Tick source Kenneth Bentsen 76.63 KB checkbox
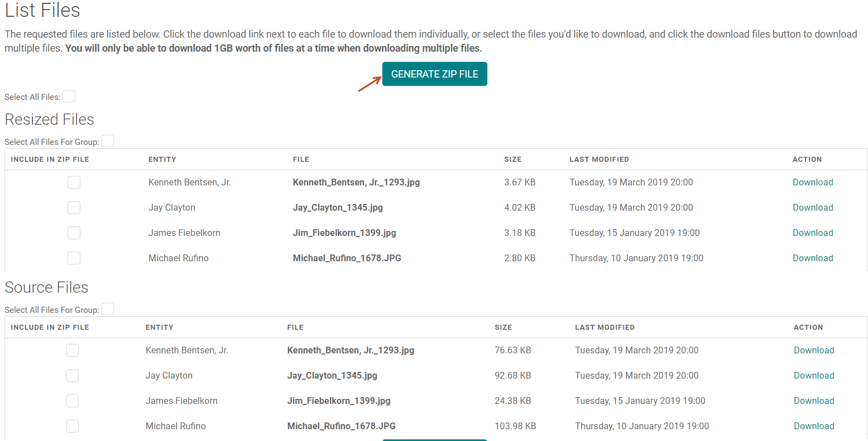Viewport: 868px width, 441px height. (x=73, y=351)
